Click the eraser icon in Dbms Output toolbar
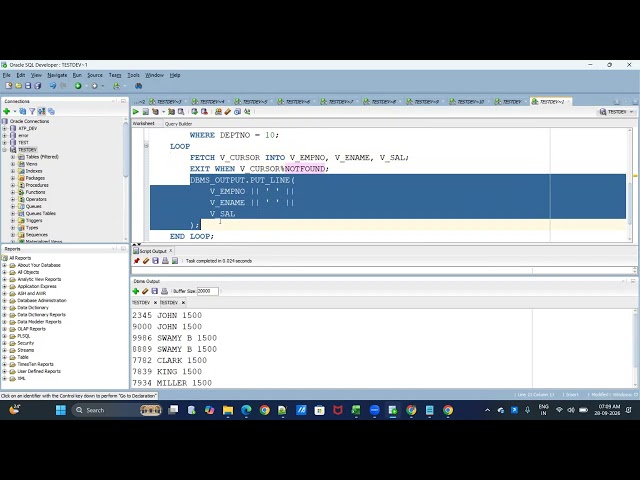Viewport: 640px width, 480px height. [x=145, y=291]
